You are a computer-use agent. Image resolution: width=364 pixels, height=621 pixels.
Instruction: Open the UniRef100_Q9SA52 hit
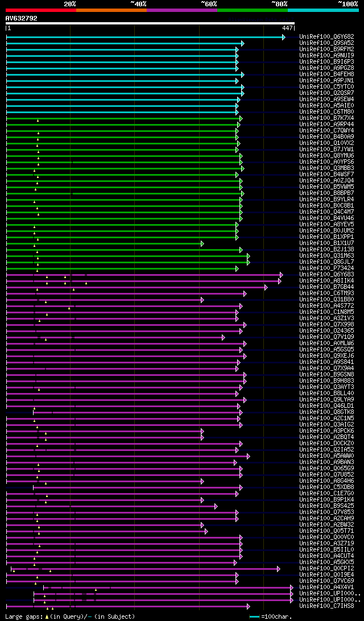[x=327, y=43]
